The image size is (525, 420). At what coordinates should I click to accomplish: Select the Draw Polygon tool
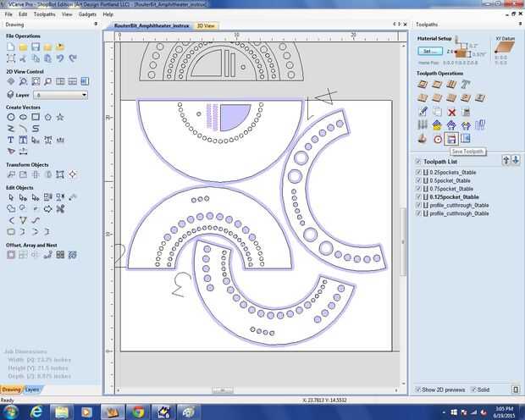point(48,117)
